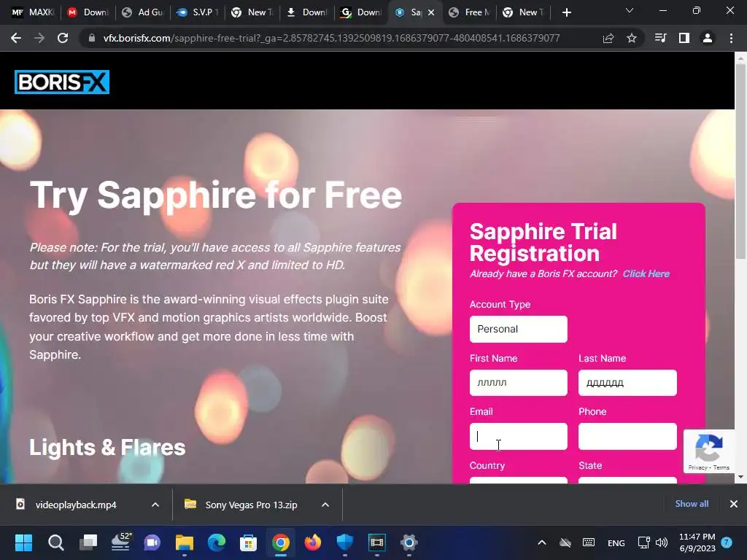Open Windows Security shield on taskbar
Image resolution: width=747 pixels, height=560 pixels.
[x=345, y=542]
